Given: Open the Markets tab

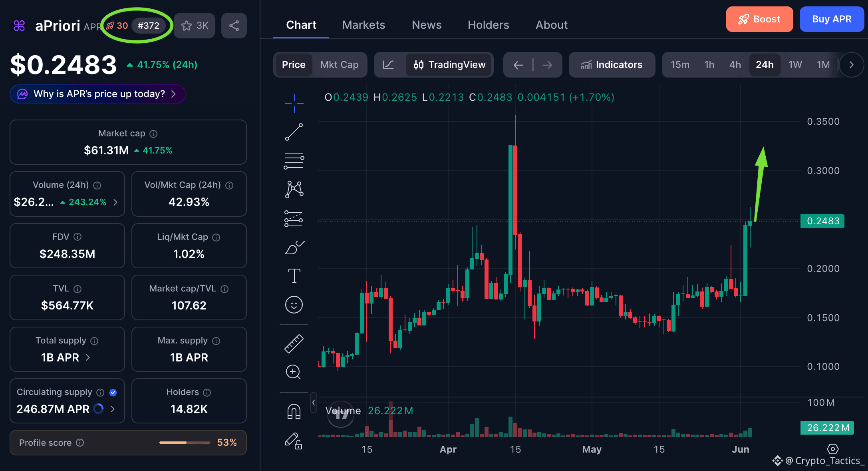Looking at the screenshot, I should point(363,25).
